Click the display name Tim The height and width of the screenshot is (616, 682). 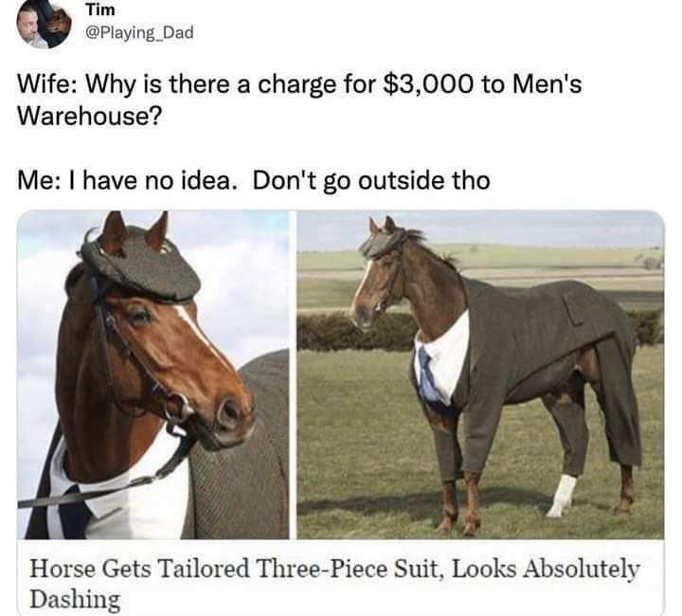[x=100, y=9]
